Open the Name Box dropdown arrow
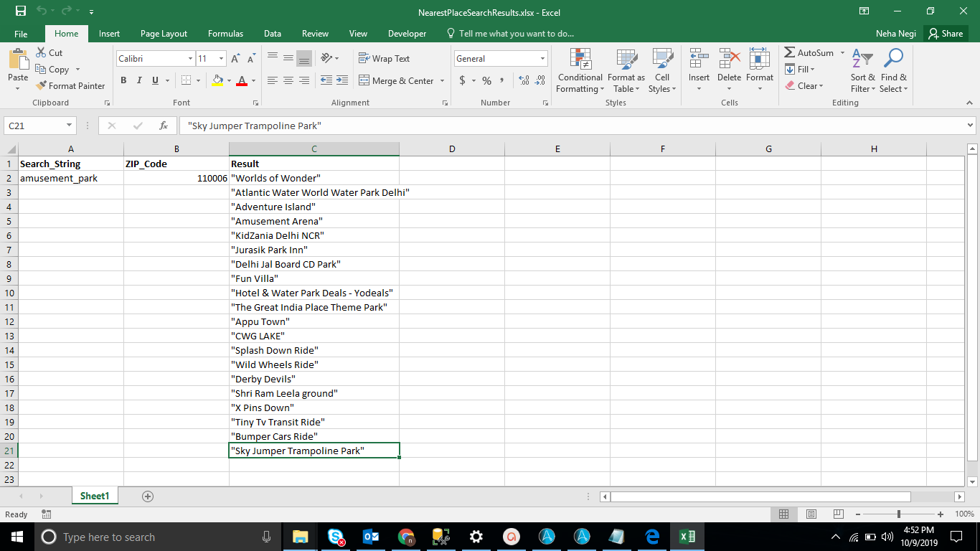Screen dimensions: 980x551 point(70,126)
